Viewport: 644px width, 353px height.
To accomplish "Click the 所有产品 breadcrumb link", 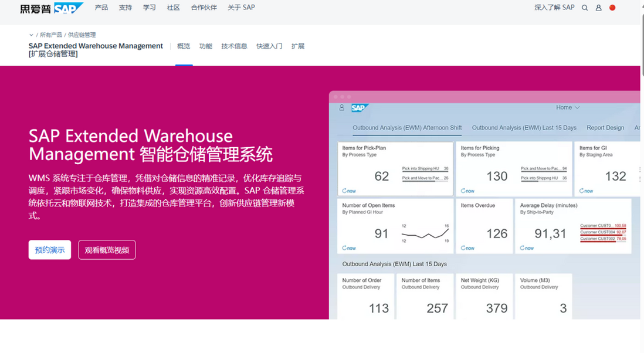I will point(51,35).
